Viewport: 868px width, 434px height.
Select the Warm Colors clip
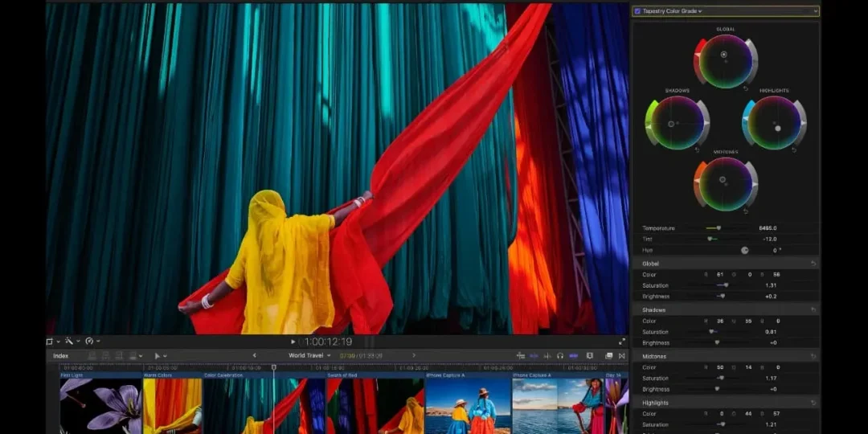point(173,403)
